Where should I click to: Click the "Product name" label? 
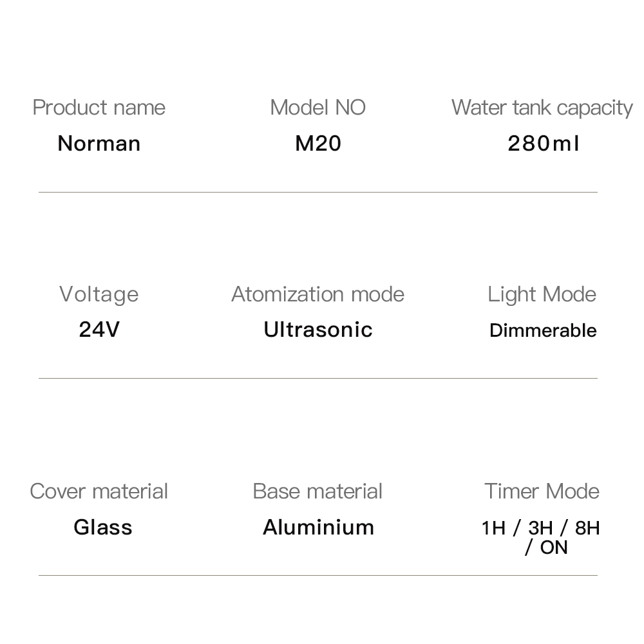(99, 108)
